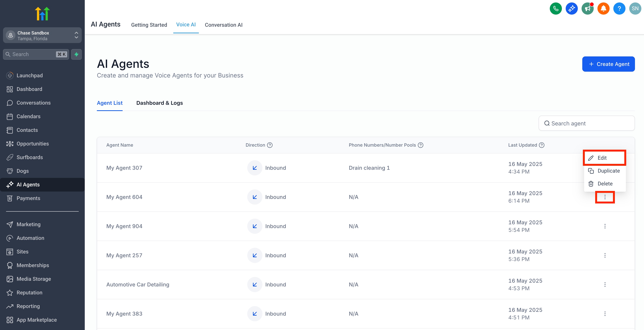The height and width of the screenshot is (330, 644).
Task: Click Edit in the agent menu
Action: [602, 158]
